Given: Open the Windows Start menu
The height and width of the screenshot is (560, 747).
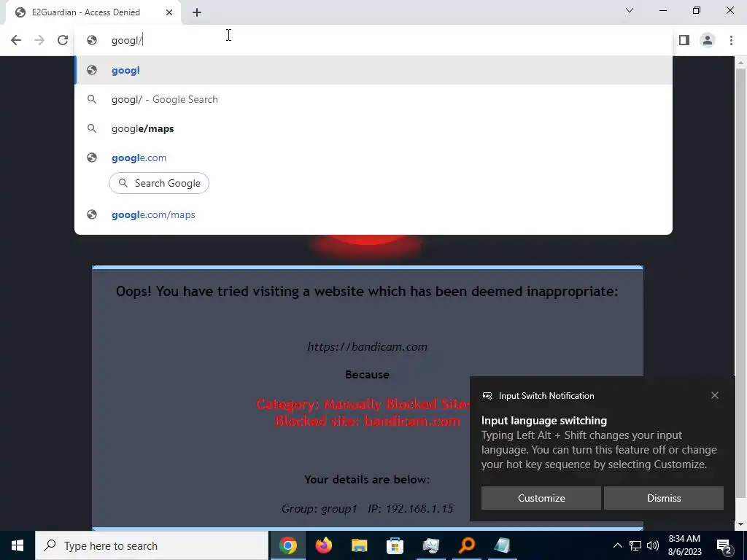Looking at the screenshot, I should click(18, 545).
